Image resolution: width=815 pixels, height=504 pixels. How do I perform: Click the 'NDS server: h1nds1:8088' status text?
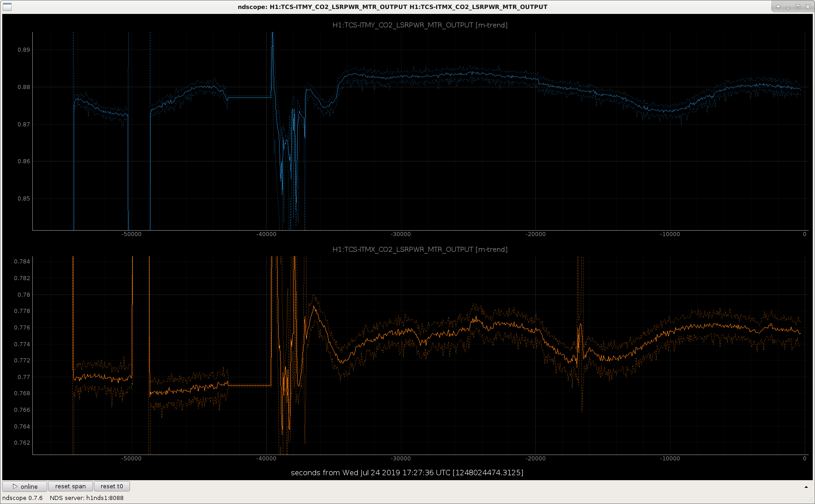[87, 498]
